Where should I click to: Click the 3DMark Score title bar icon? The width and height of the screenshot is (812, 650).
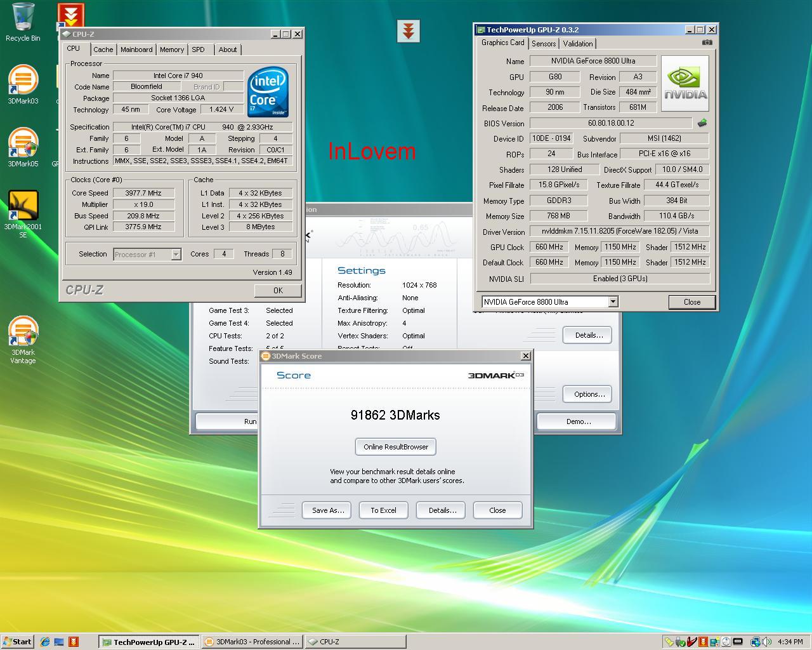pos(266,356)
